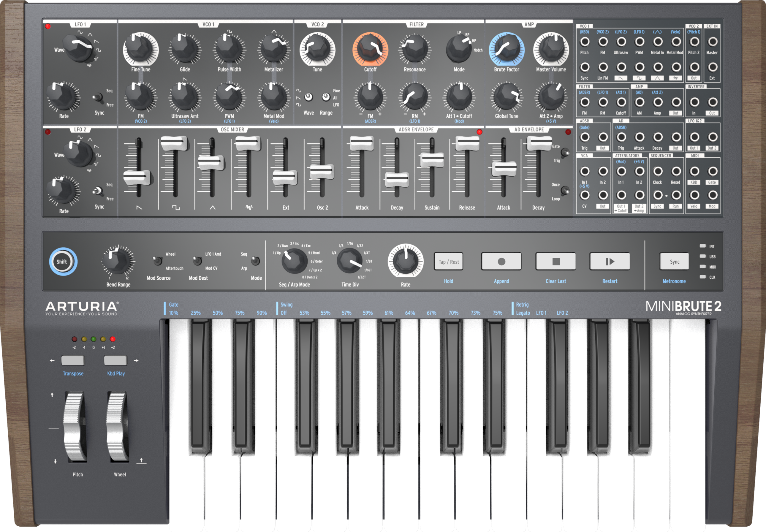Click the Ultrasaw Amt knob
Image resolution: width=766 pixels, height=532 pixels.
click(x=185, y=97)
